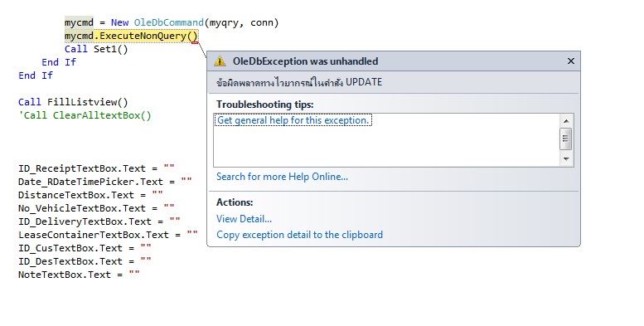The image size is (644, 326).
Task: Click the ID_CusTextBox.Text line
Action: (x=85, y=248)
